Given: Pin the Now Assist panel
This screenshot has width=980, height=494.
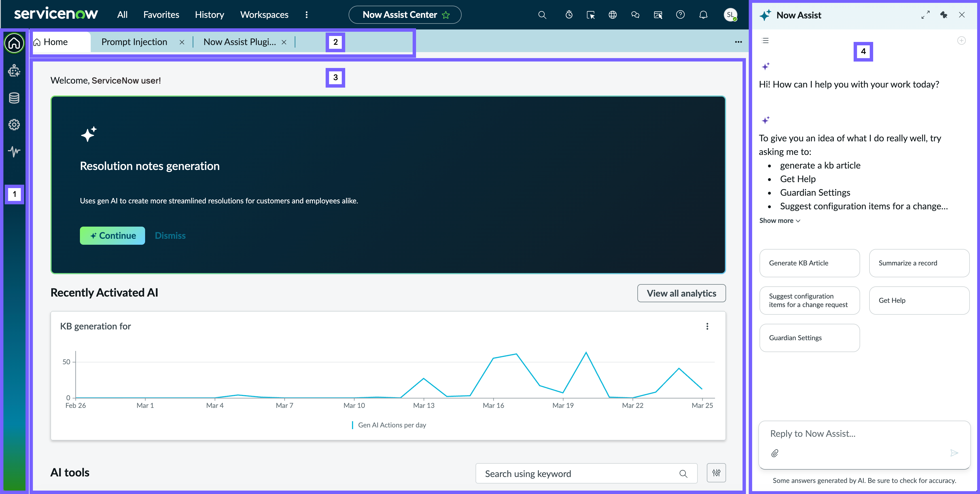Looking at the screenshot, I should [944, 15].
